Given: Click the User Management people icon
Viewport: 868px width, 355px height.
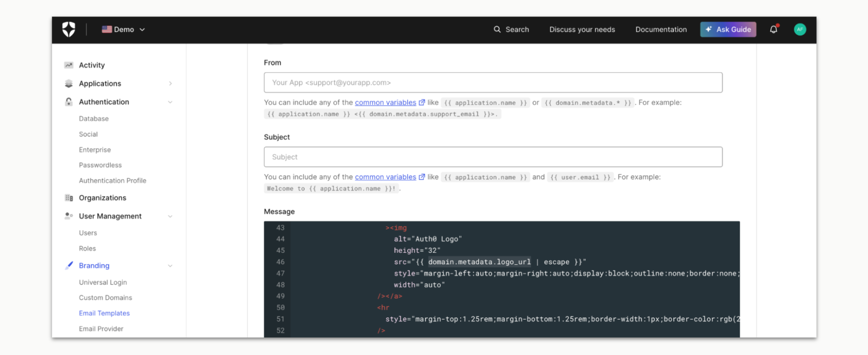Looking at the screenshot, I should tap(69, 216).
